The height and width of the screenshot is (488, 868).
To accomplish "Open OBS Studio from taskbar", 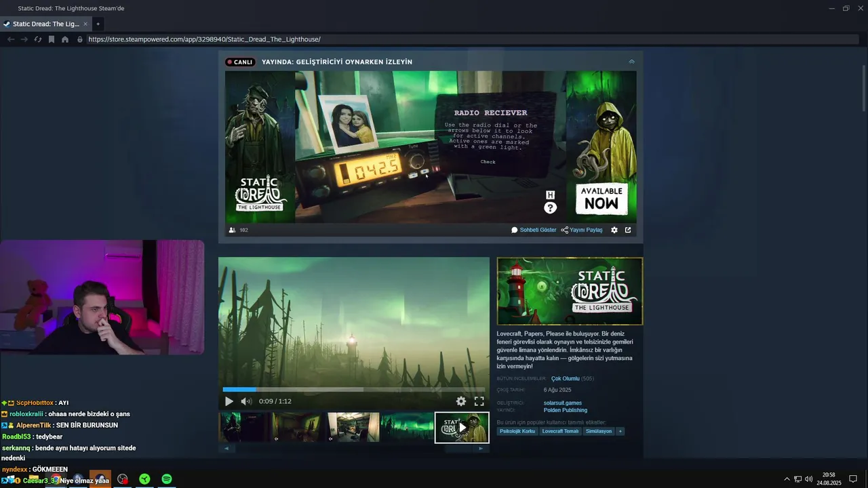I will 122,479.
